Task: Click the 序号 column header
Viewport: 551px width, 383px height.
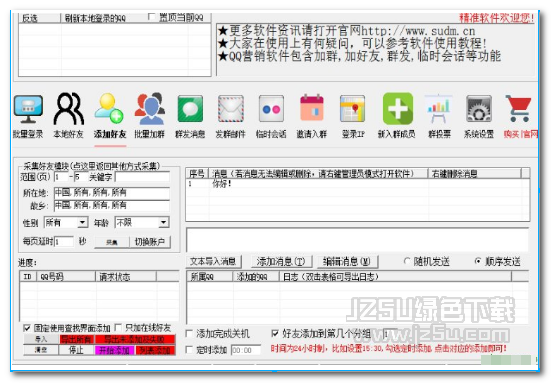Action: coord(197,174)
